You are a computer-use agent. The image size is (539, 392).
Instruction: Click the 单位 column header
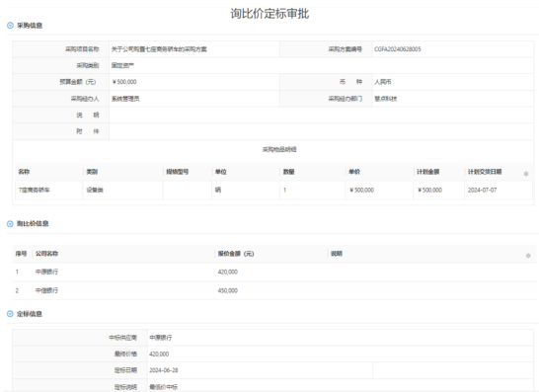coord(221,172)
